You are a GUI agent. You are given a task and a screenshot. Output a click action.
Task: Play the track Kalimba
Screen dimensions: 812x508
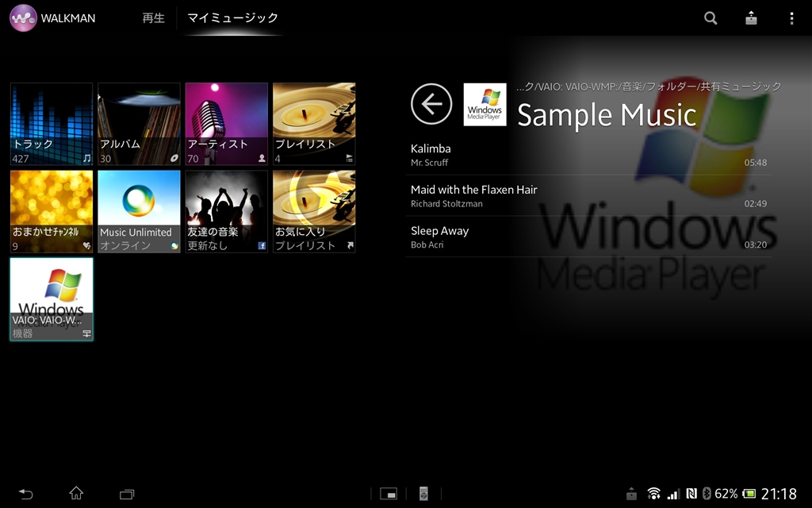point(589,155)
